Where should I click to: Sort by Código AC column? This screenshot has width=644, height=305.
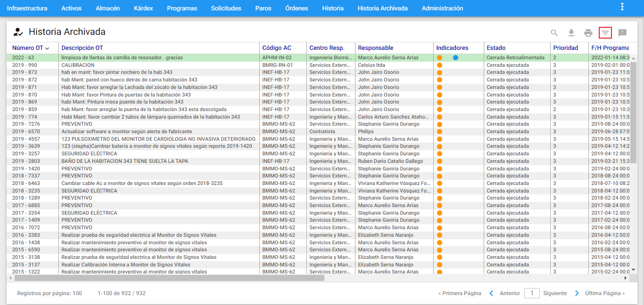pyautogui.click(x=277, y=48)
